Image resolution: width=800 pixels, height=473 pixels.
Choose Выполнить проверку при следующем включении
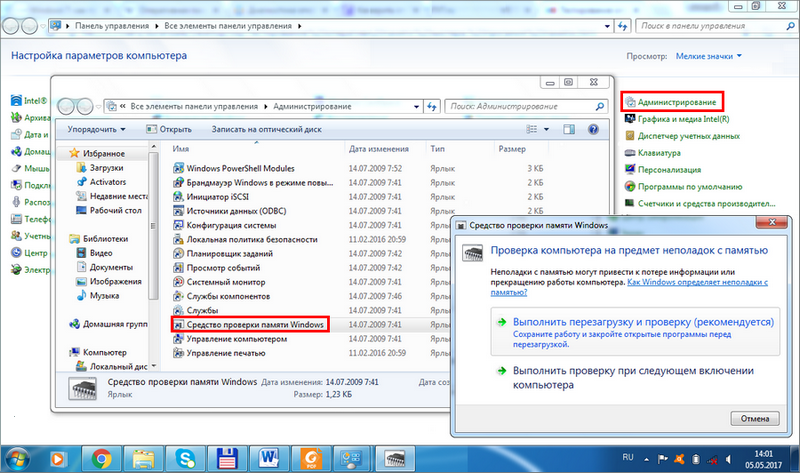click(x=635, y=378)
